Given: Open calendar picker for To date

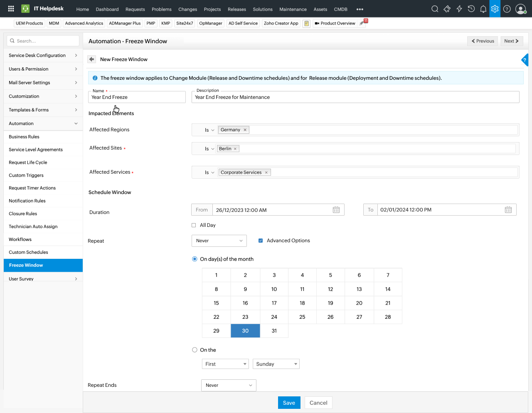Looking at the screenshot, I should pos(508,210).
